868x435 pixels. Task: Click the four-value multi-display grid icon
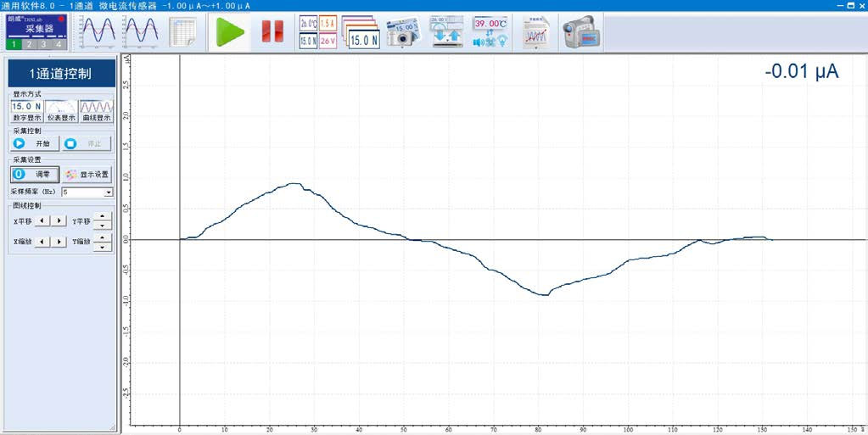318,32
